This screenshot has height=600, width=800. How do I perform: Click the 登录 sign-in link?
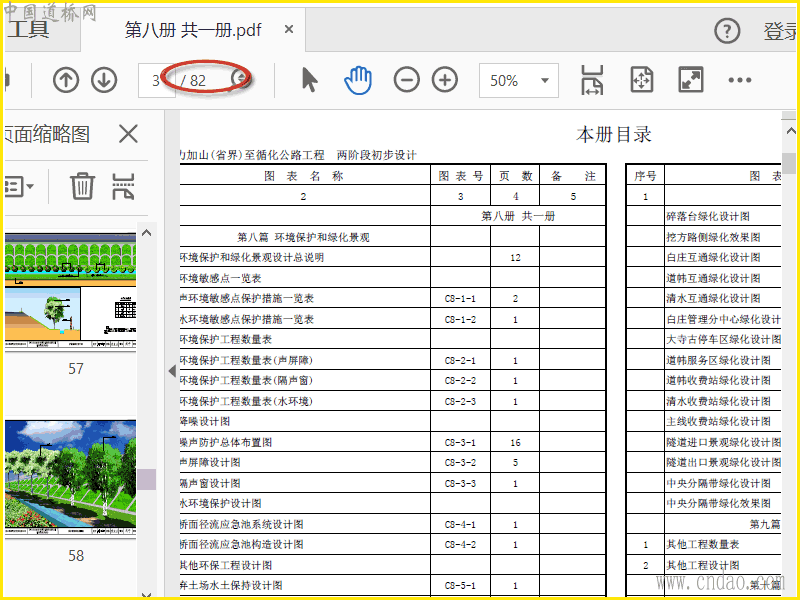(781, 31)
